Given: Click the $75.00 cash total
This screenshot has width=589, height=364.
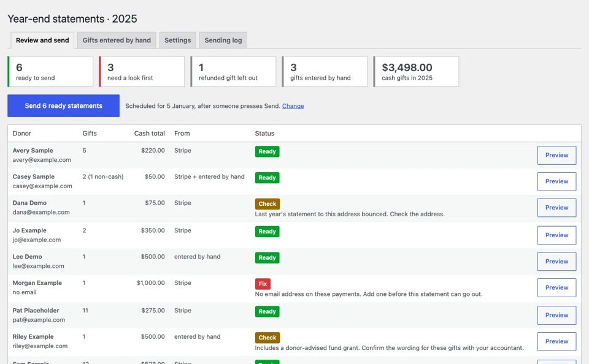Looking at the screenshot, I should pyautogui.click(x=155, y=203).
